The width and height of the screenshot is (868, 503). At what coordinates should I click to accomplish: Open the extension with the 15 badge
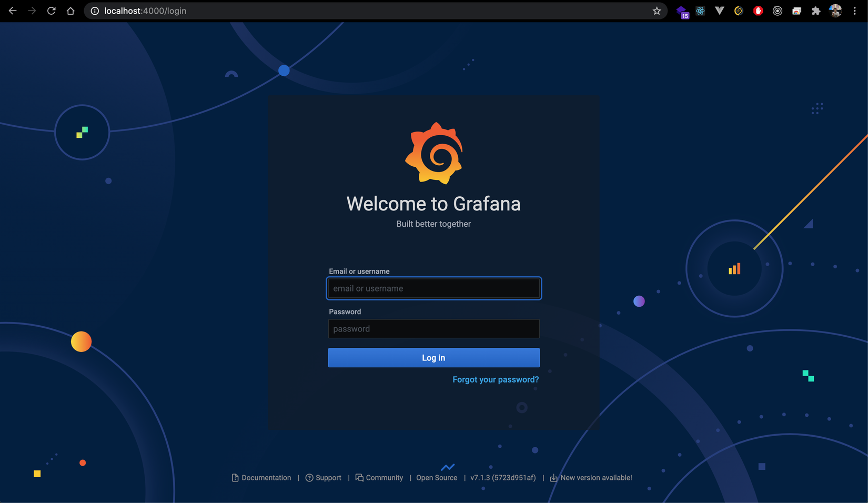point(682,12)
